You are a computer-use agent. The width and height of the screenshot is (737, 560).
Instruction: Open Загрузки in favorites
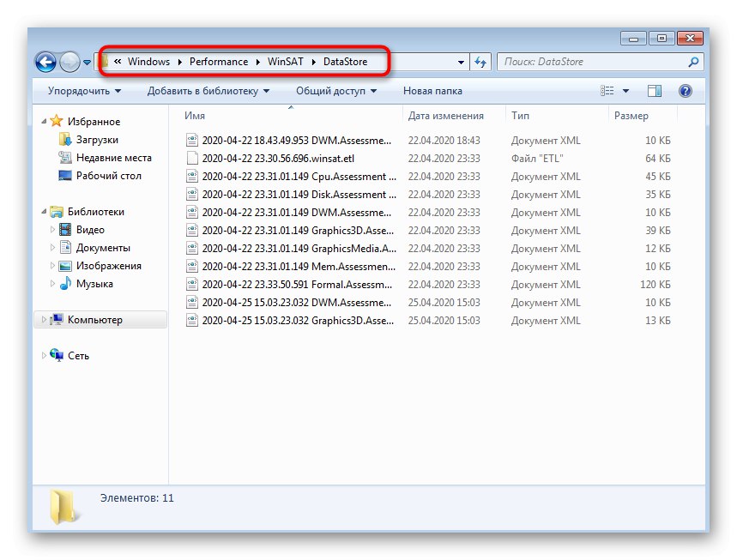97,140
